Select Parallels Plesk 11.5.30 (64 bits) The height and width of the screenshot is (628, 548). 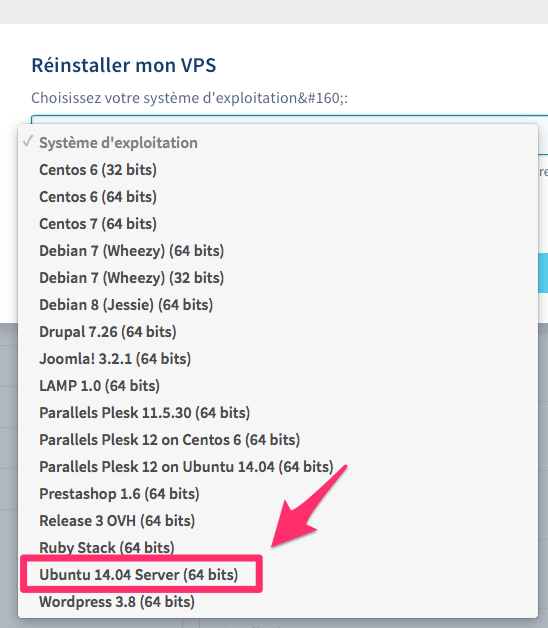pos(278,413)
